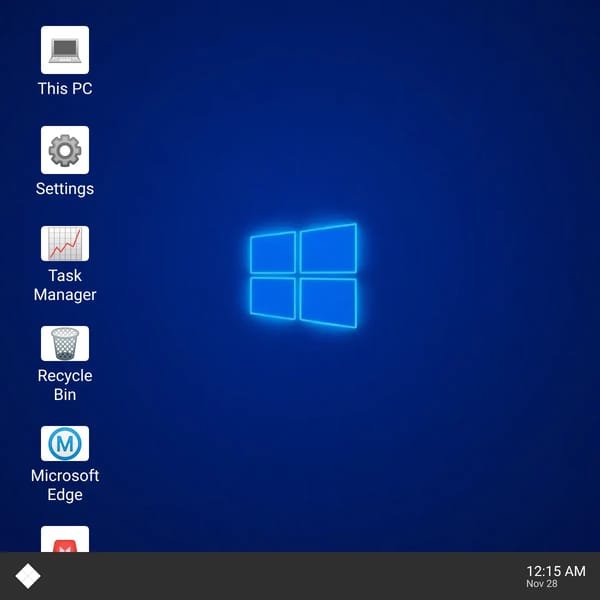The image size is (600, 600).
Task: Click the Nov 28 date text
Action: point(542,584)
